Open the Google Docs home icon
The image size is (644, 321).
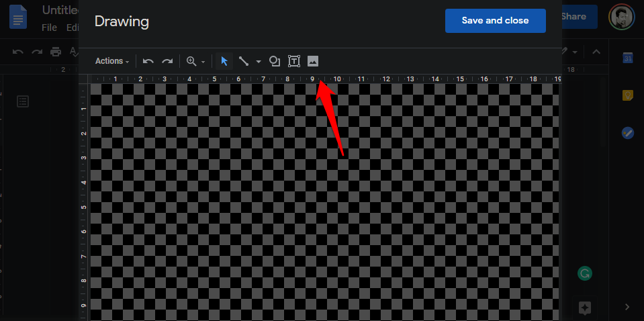point(18,17)
